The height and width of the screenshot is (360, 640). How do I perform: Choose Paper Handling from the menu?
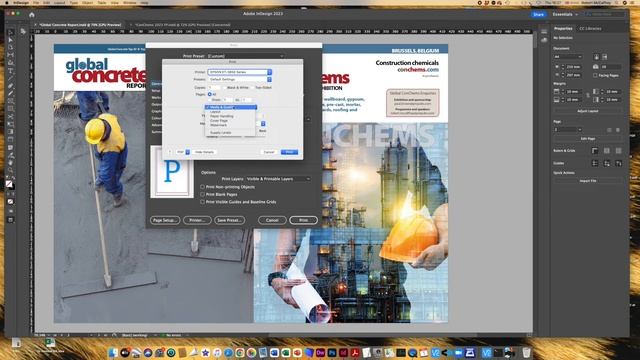point(222,116)
